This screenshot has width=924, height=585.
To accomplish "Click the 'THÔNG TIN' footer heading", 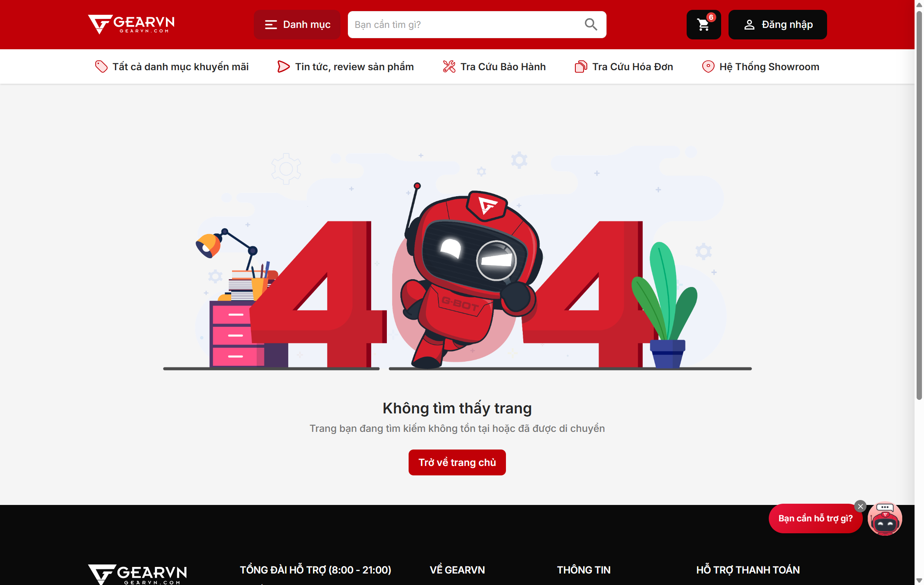I will click(584, 570).
